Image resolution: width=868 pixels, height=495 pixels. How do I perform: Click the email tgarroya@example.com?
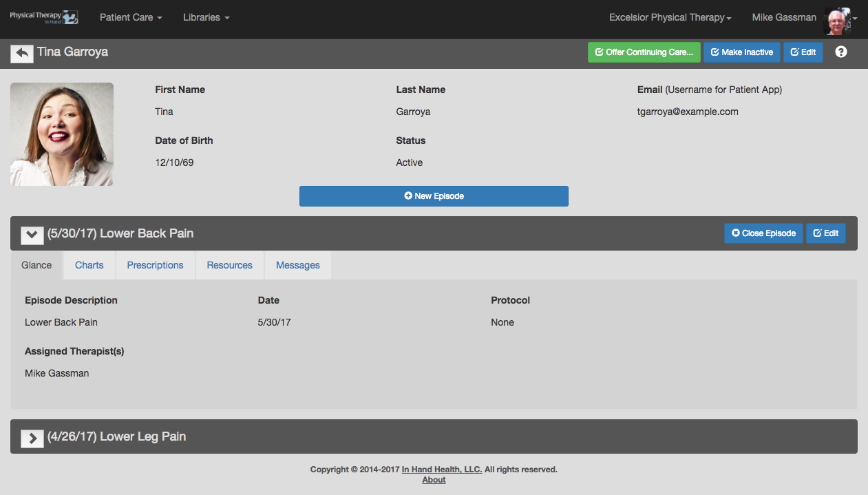(688, 112)
